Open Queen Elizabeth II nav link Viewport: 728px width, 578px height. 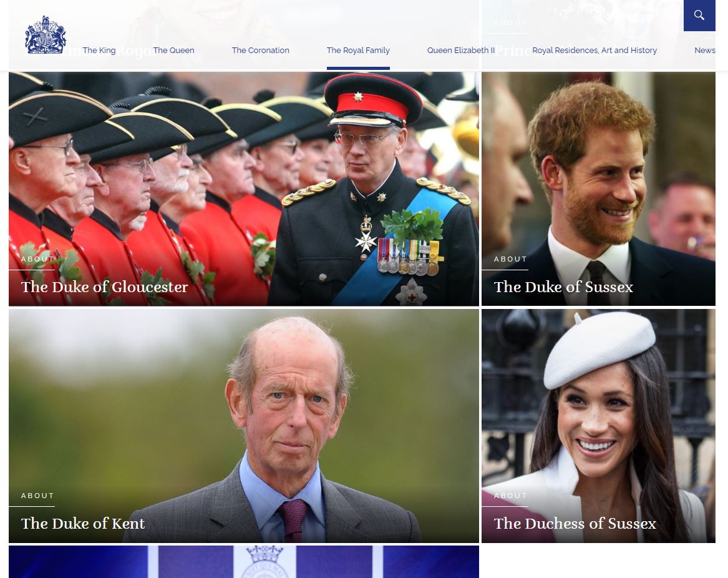point(461,50)
